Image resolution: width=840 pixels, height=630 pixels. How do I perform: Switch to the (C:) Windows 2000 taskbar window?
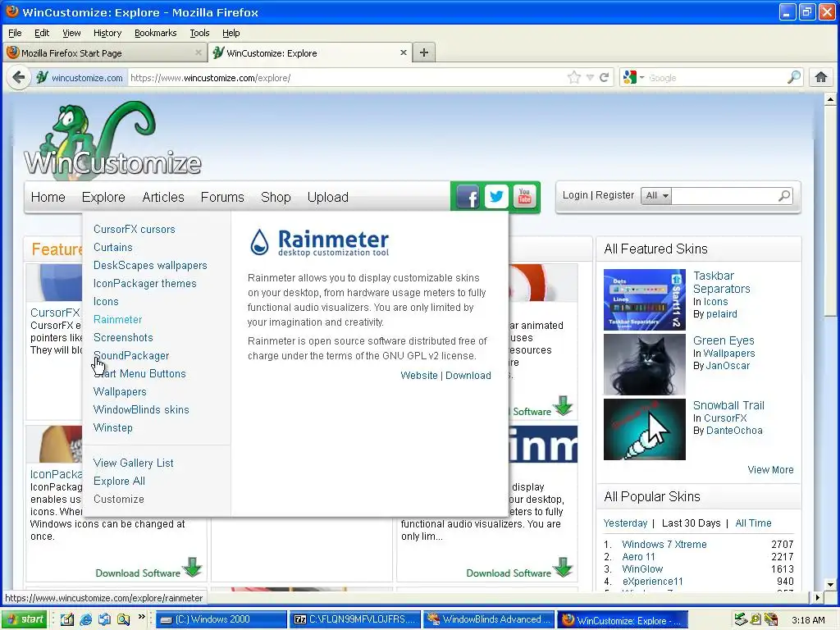pyautogui.click(x=221, y=620)
